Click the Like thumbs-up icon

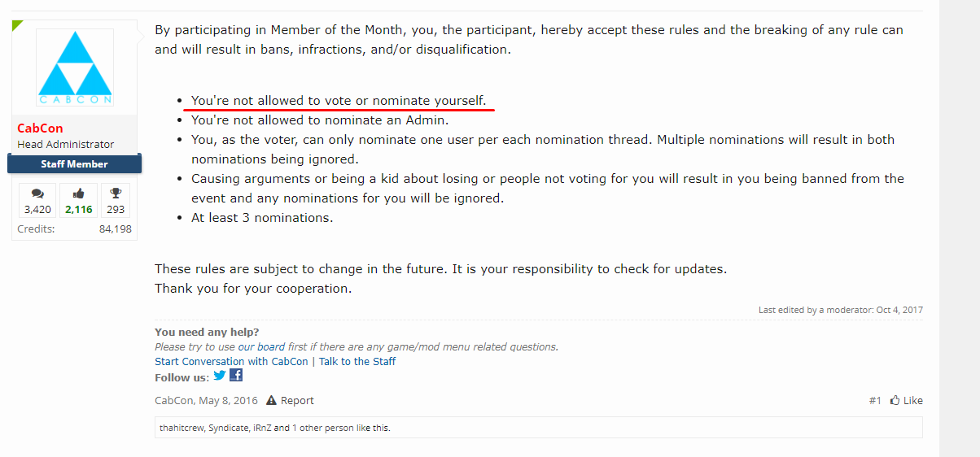[x=895, y=400]
